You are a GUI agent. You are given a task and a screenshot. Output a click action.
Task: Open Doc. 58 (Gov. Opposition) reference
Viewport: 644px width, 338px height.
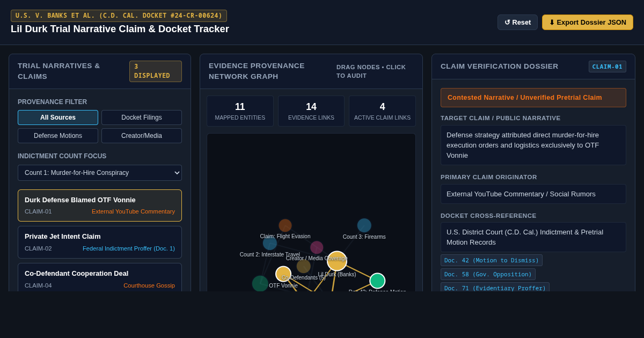point(488,274)
